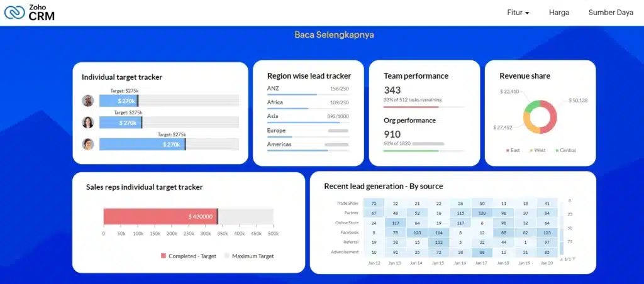Click the Referral Jan 20 cell showing 97
This screenshot has width=644, height=284.
[x=547, y=242]
